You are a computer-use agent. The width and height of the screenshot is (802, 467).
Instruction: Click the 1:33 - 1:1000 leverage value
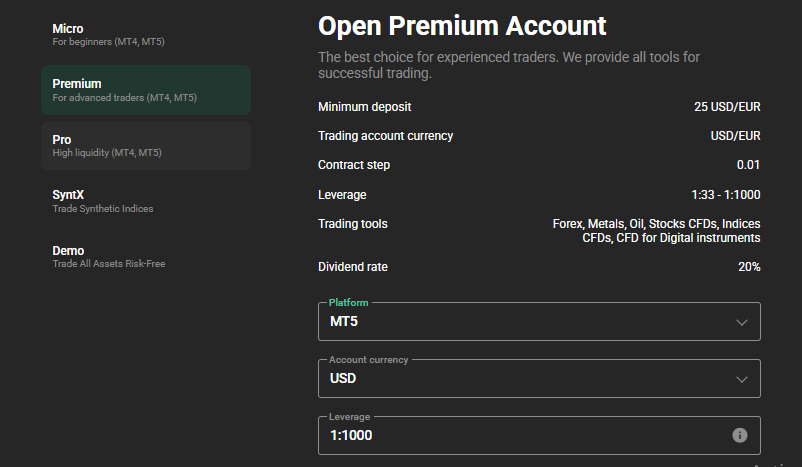point(726,195)
